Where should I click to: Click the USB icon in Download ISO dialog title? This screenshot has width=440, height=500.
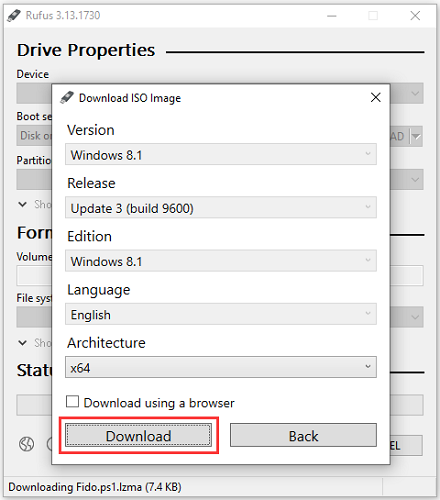67,98
